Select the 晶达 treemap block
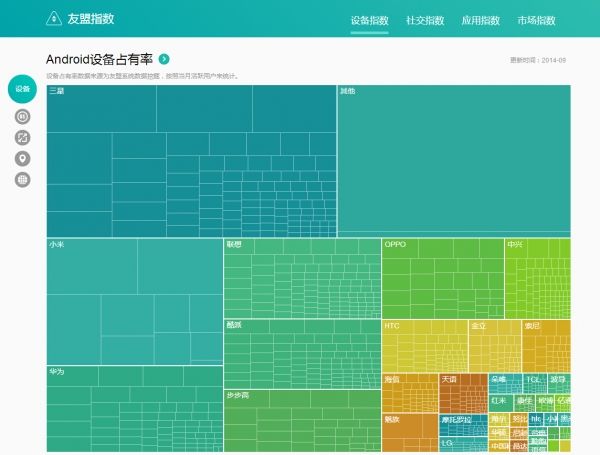600x455 pixels. tap(519, 446)
